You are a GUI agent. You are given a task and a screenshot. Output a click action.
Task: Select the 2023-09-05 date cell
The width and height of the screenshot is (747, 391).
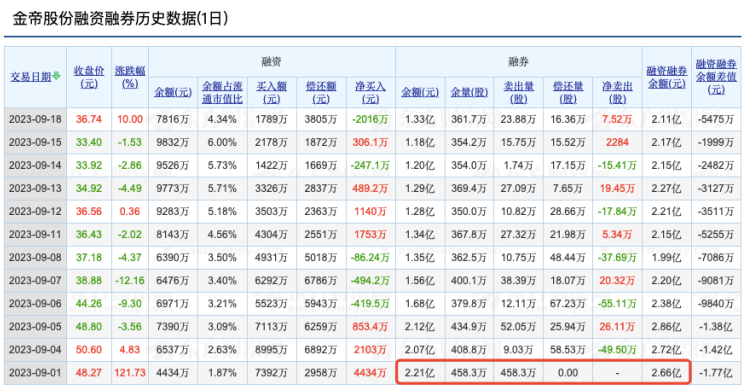(35, 327)
